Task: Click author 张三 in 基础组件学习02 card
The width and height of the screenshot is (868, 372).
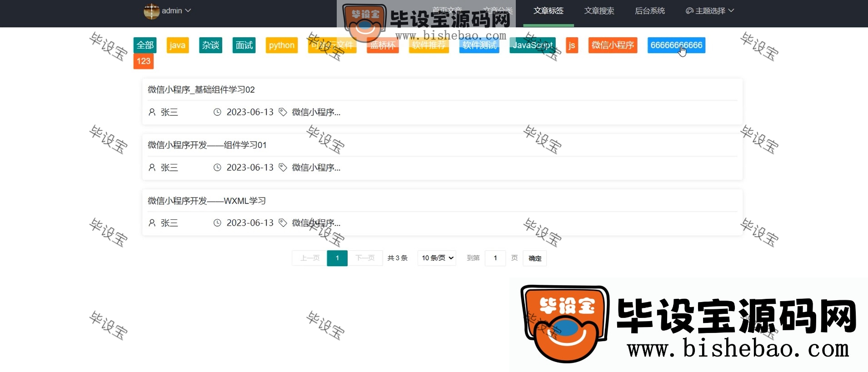Action: tap(170, 112)
